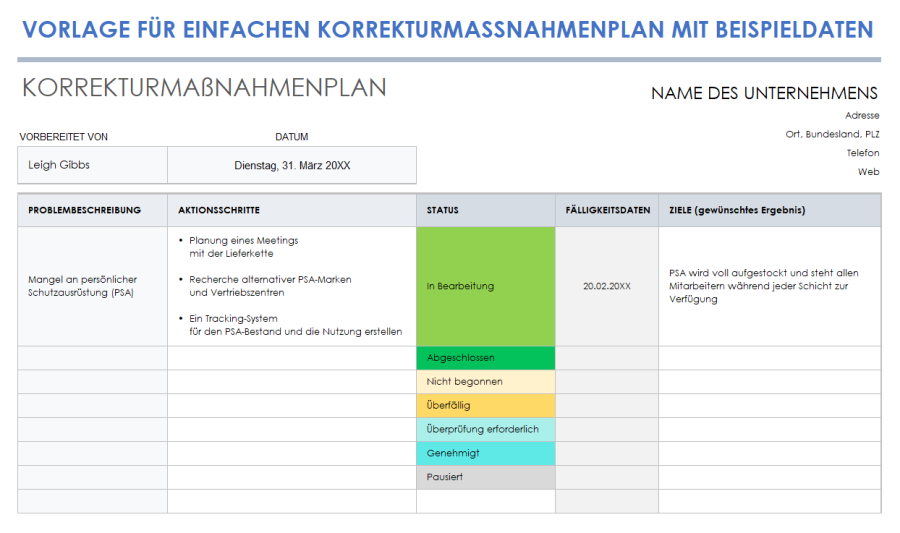Click the 'VORBEREITET VON' label
900x533 pixels.
click(x=64, y=137)
